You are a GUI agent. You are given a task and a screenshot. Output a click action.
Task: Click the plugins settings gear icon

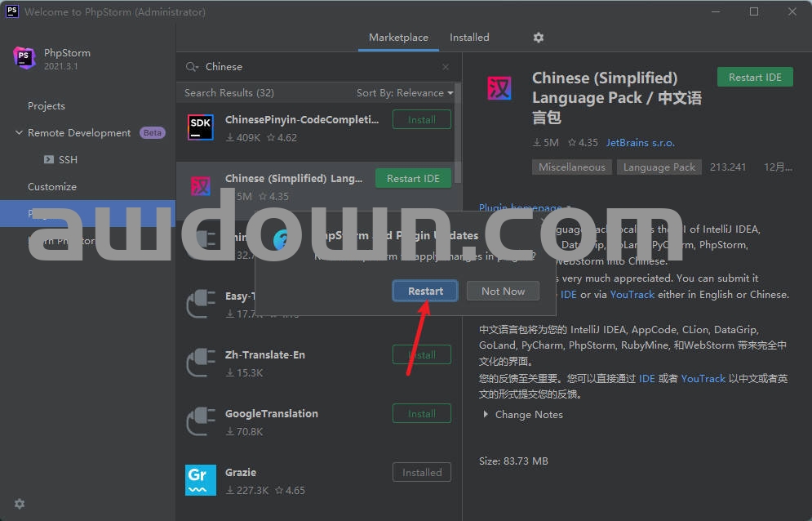538,38
